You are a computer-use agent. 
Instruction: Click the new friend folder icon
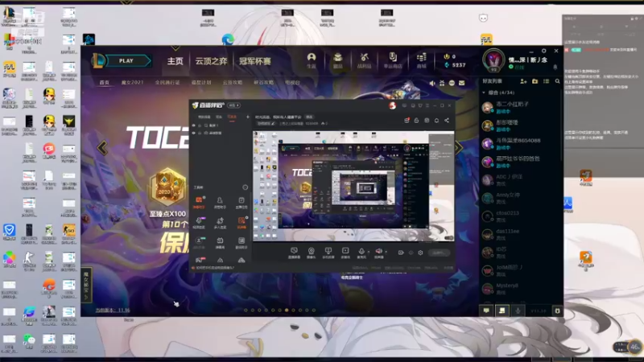(x=535, y=81)
